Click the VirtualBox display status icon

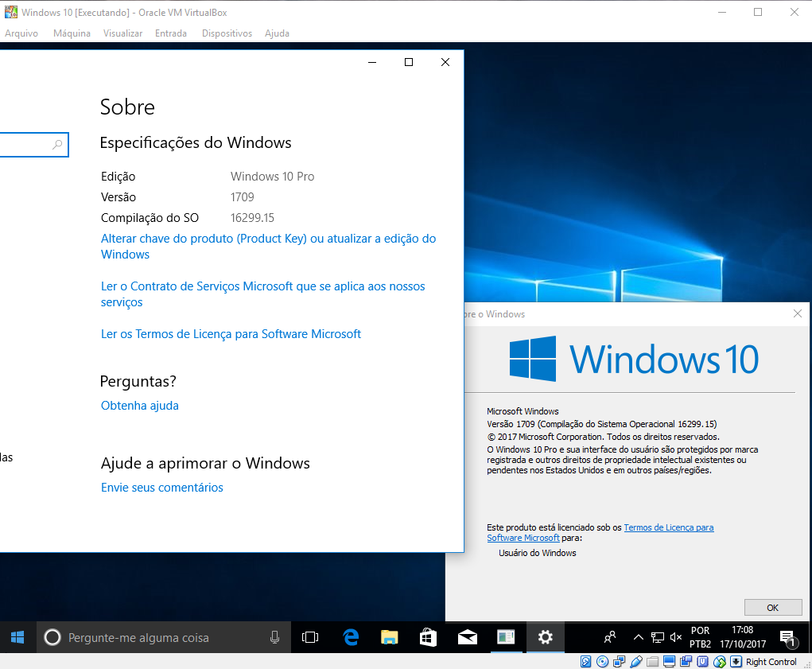669,662
